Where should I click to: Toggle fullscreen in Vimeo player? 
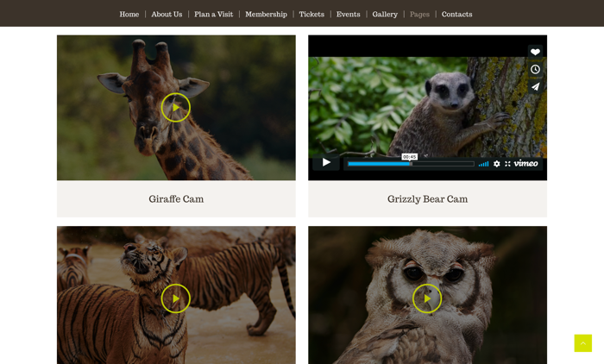click(x=507, y=164)
